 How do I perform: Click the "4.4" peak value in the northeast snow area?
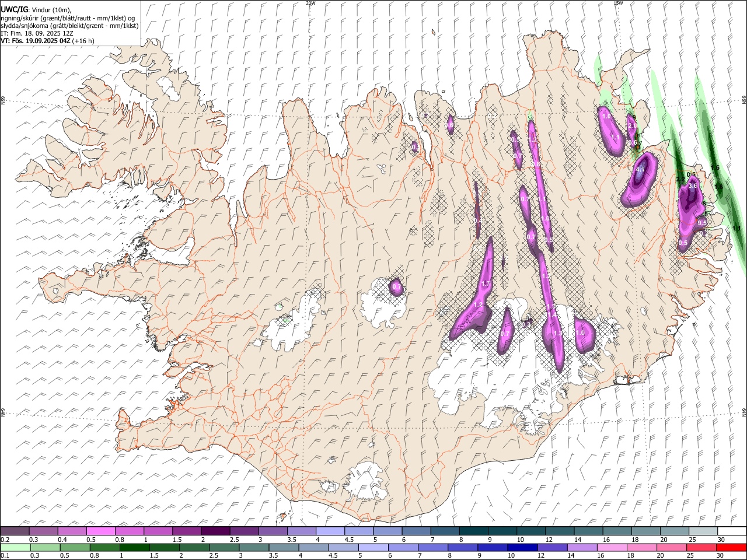(x=641, y=170)
